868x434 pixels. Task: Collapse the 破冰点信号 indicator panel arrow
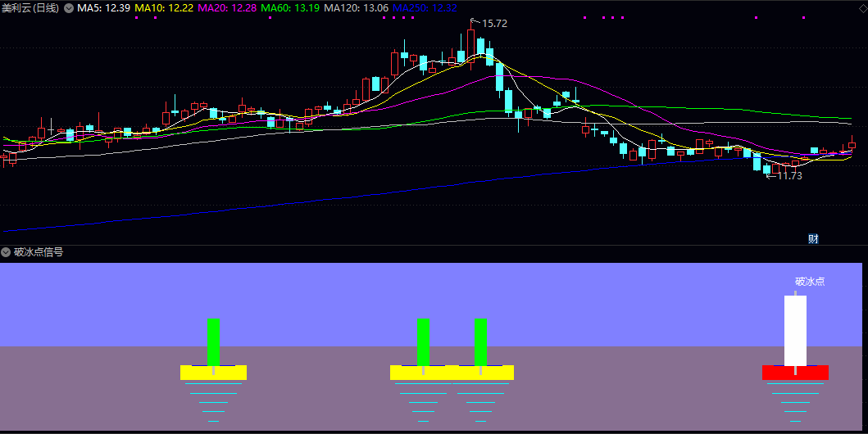pos(6,252)
